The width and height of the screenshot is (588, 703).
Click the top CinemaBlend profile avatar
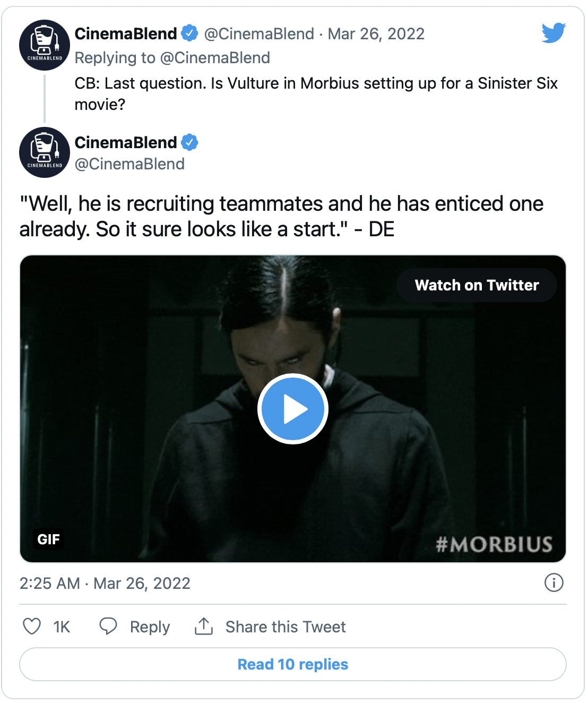[45, 45]
